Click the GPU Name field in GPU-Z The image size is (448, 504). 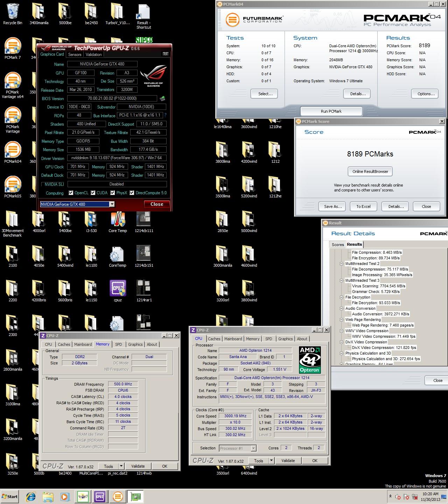[102, 64]
